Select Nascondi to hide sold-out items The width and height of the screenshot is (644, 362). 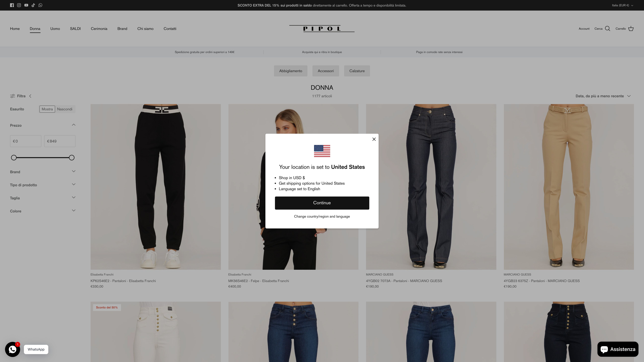65,109
